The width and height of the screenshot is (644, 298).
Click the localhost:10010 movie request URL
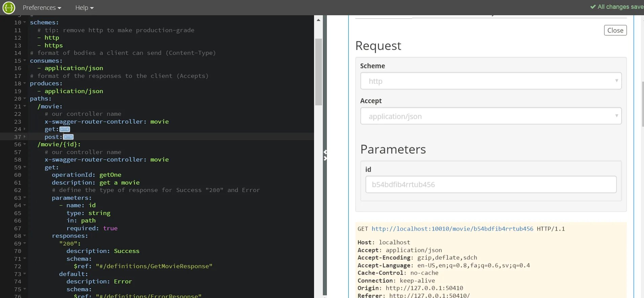pos(452,229)
